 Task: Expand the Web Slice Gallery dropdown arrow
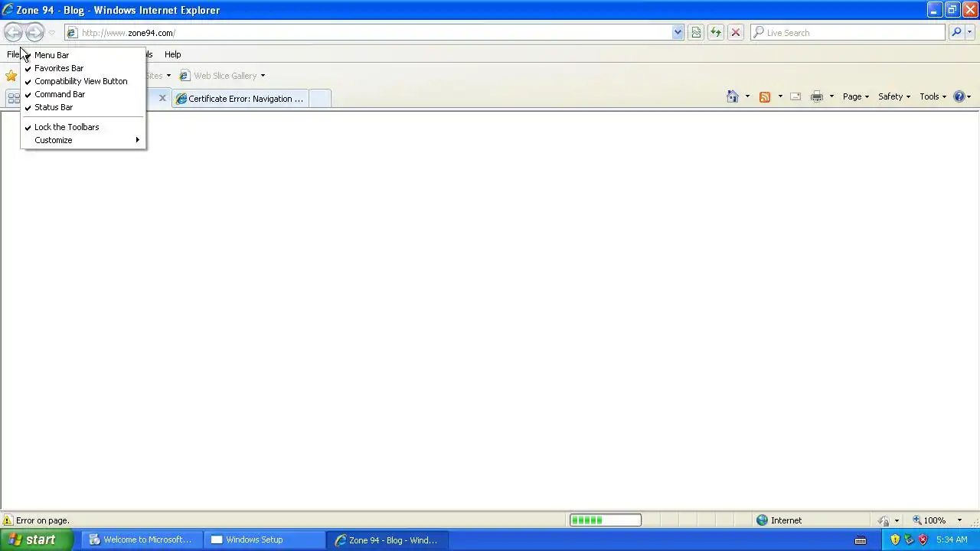263,76
